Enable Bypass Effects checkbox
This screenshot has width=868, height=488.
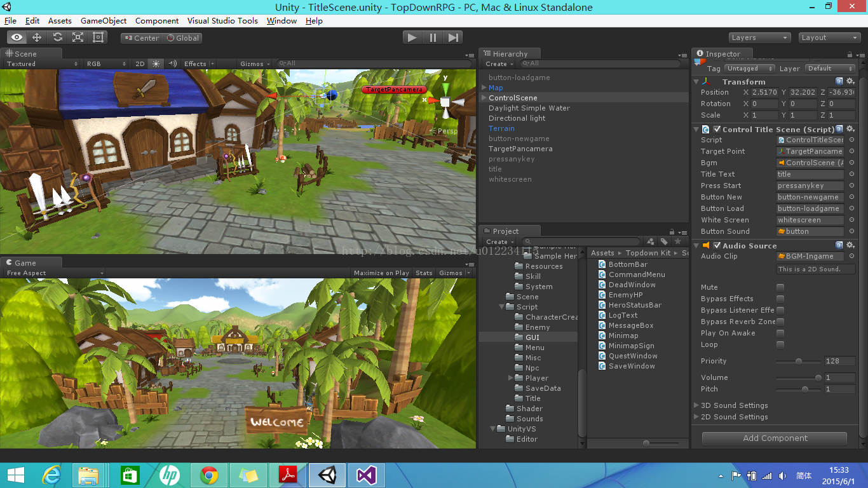click(x=780, y=299)
